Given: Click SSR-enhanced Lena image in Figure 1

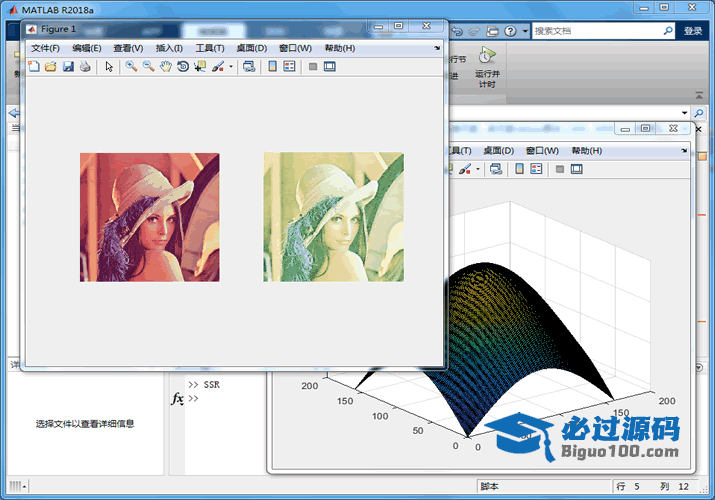Looking at the screenshot, I should tap(333, 217).
